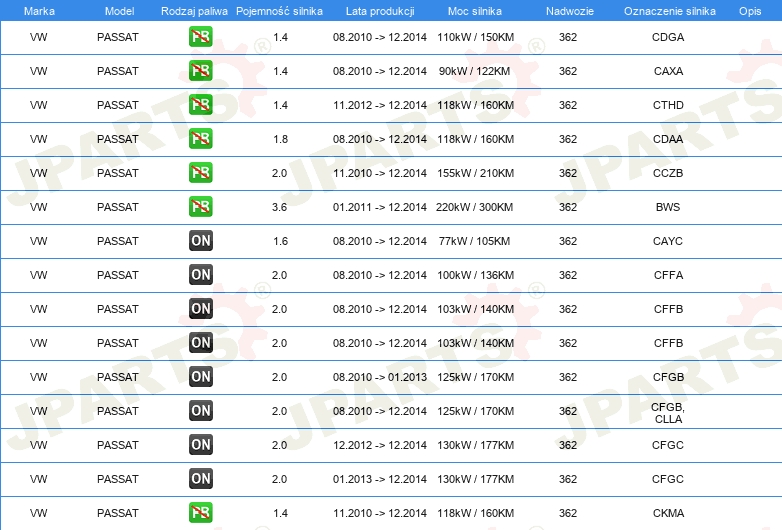Screen dimensions: 782x530
Task: Select the Lata produkcji column header
Action: click(380, 10)
